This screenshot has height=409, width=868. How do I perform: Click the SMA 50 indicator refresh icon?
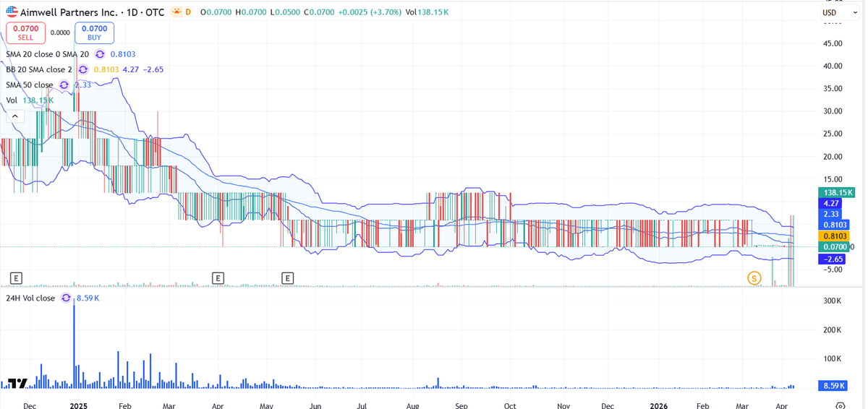pyautogui.click(x=64, y=85)
